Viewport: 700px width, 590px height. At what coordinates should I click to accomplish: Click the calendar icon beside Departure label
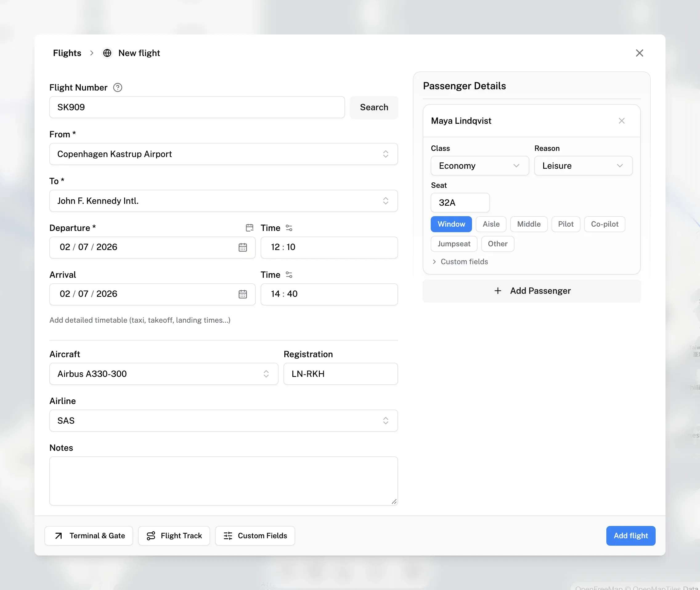249,228
